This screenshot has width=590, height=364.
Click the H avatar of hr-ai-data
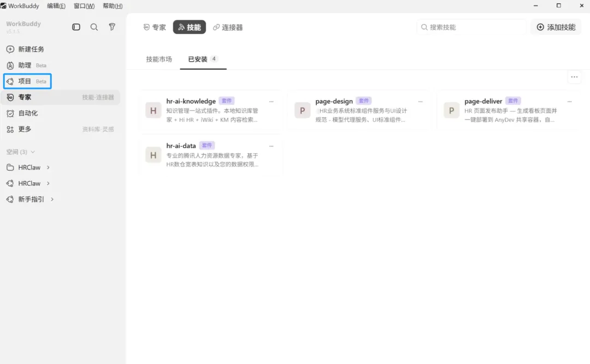coord(153,155)
